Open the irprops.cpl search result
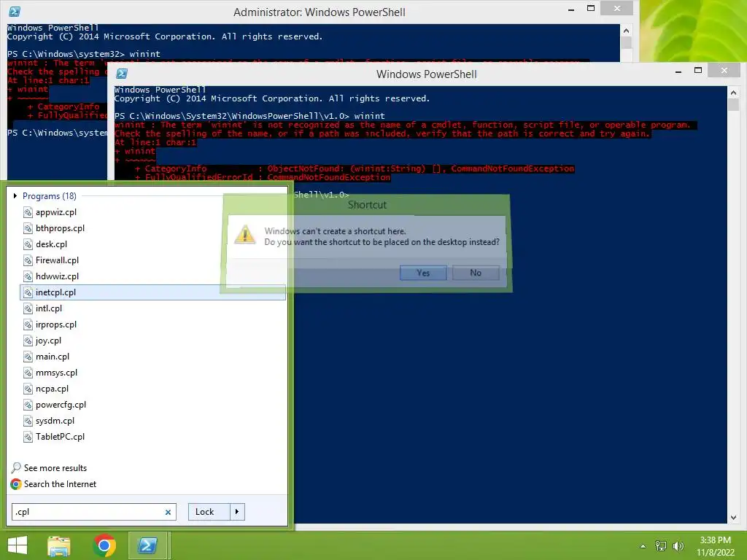The image size is (747, 560). [152, 324]
